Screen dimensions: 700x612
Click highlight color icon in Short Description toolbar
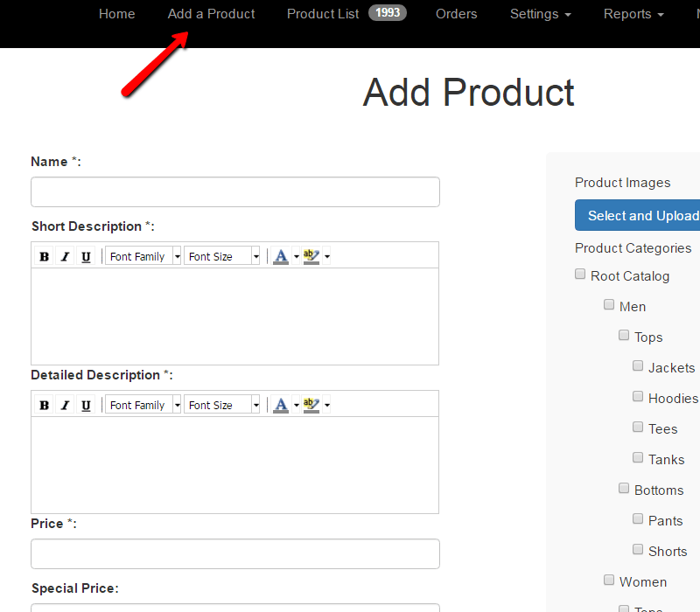point(311,256)
